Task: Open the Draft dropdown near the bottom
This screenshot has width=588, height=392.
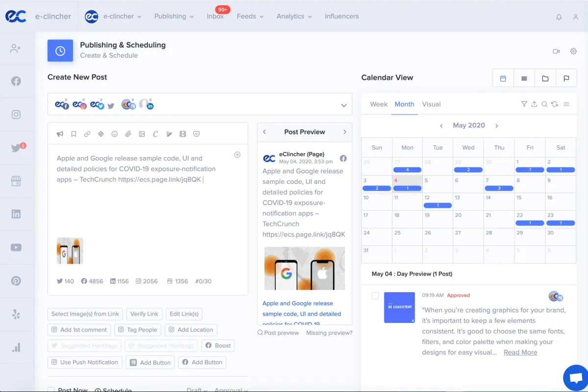Action: pos(196,390)
